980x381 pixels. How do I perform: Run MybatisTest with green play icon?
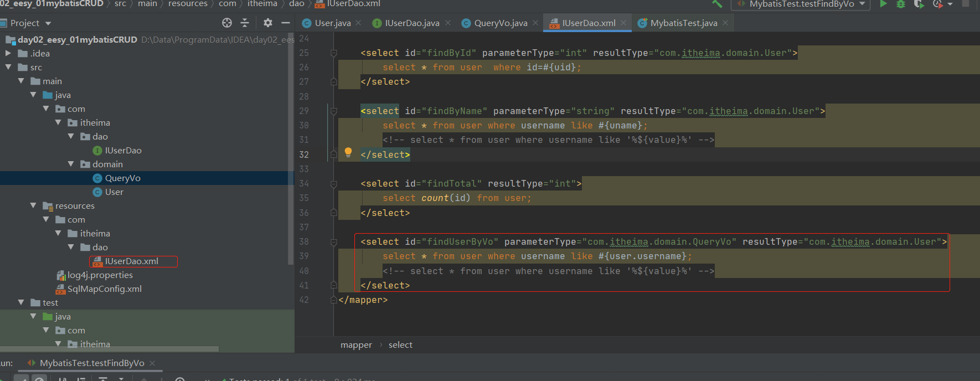click(x=883, y=3)
